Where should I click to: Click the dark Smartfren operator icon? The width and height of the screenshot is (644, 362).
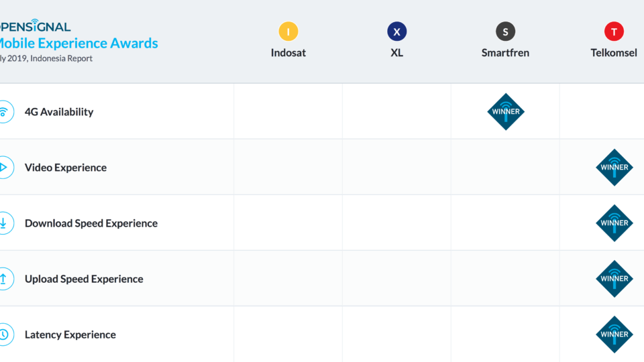[505, 32]
